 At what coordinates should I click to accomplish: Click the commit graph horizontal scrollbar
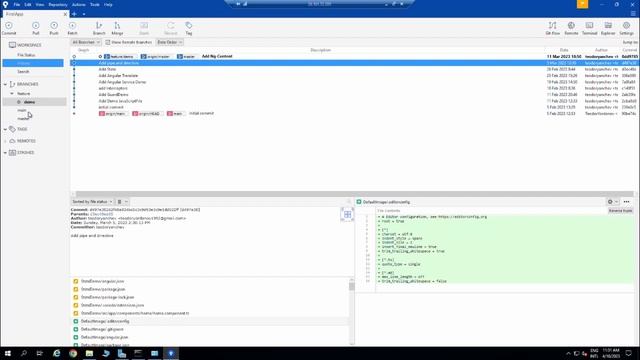click(x=354, y=194)
